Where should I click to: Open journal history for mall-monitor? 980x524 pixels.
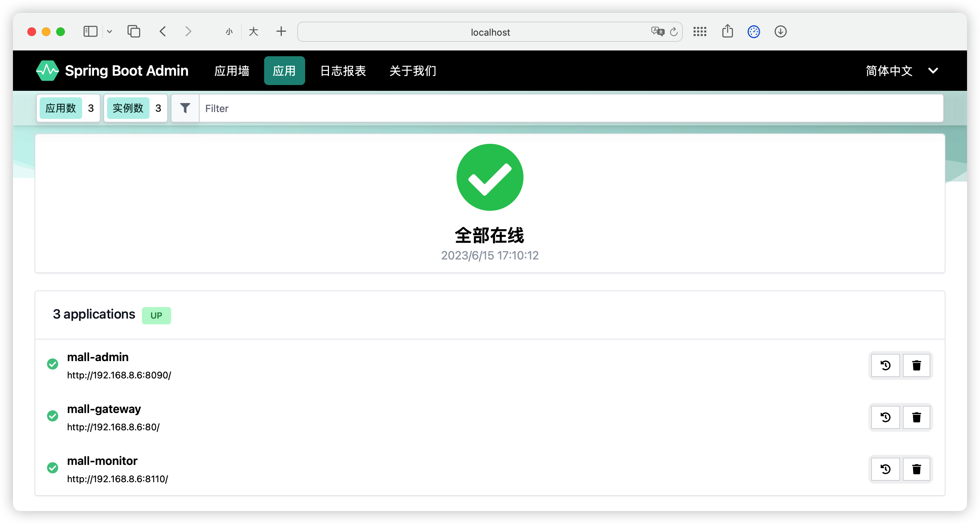pos(885,469)
